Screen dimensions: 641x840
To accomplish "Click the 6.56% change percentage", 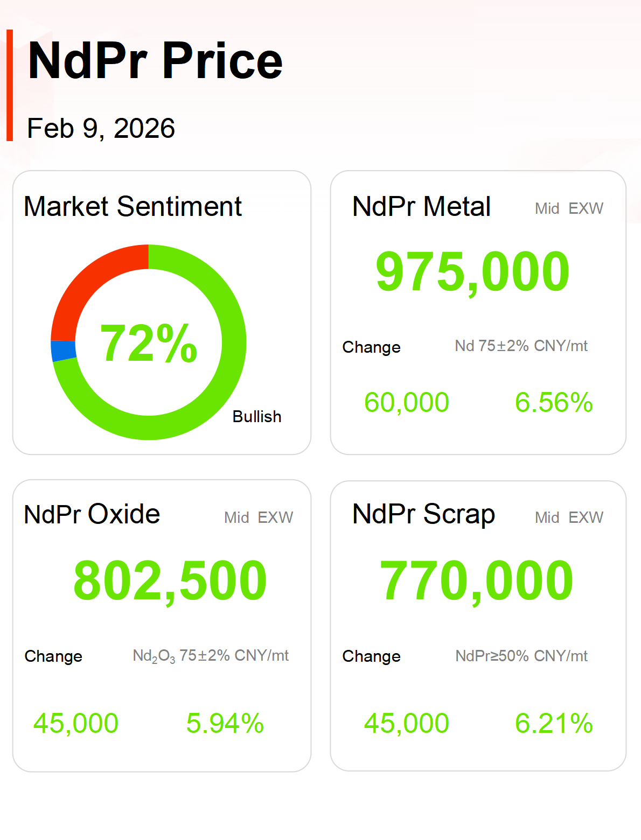I will (554, 403).
